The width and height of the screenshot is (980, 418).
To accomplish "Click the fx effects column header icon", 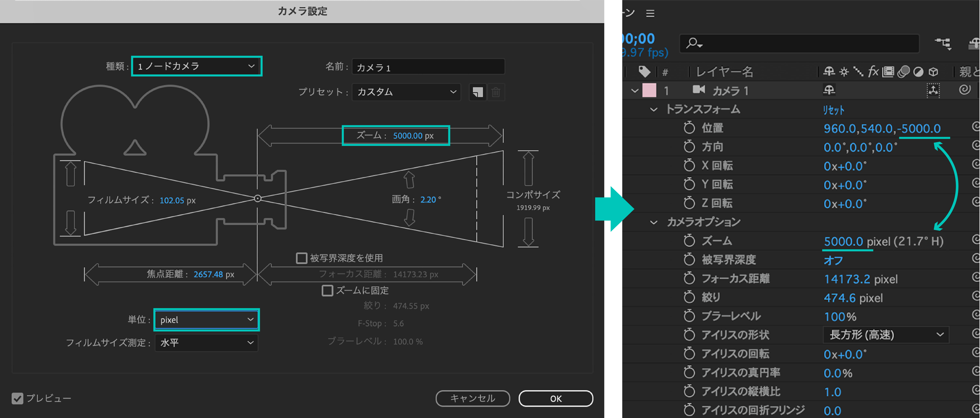I will (873, 71).
